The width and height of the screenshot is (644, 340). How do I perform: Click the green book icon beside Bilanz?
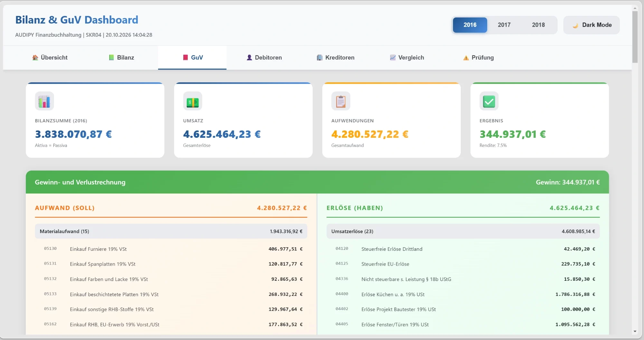(x=111, y=58)
